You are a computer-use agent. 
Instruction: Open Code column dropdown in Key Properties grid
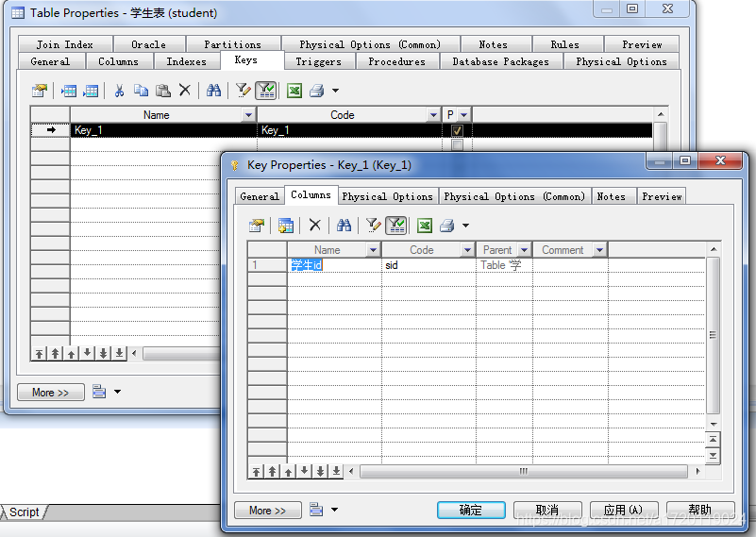pyautogui.click(x=467, y=250)
